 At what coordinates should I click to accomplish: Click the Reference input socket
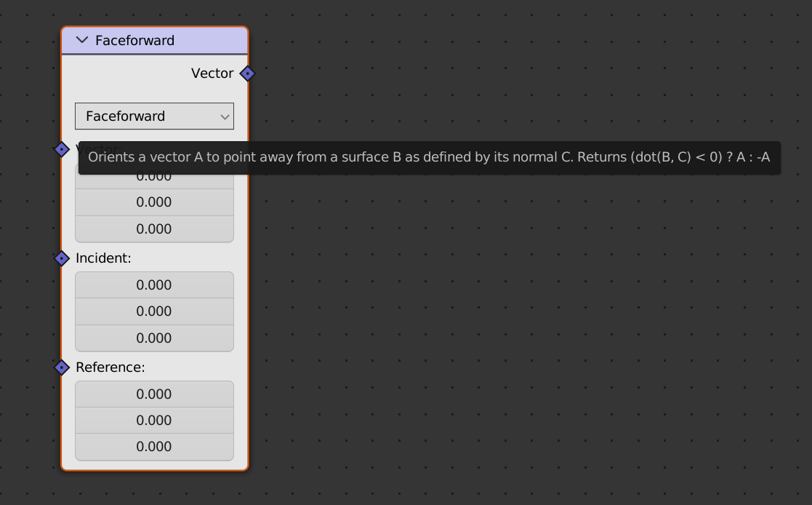click(62, 367)
